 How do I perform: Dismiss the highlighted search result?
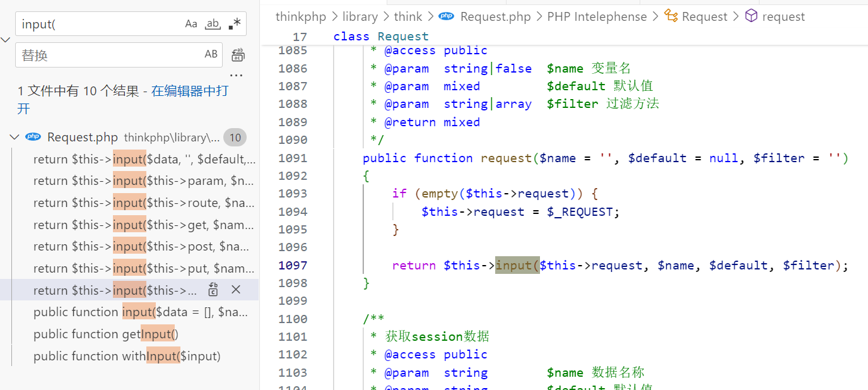click(x=236, y=290)
